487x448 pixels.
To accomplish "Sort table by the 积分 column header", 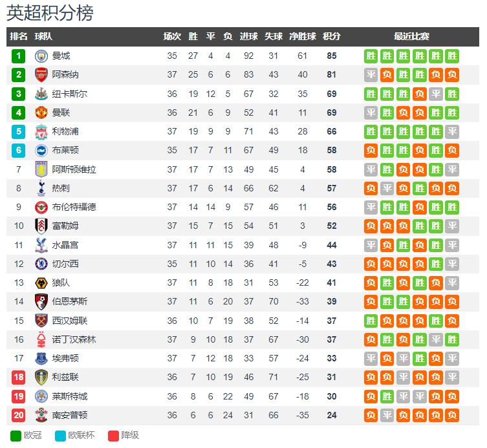I will point(331,36).
